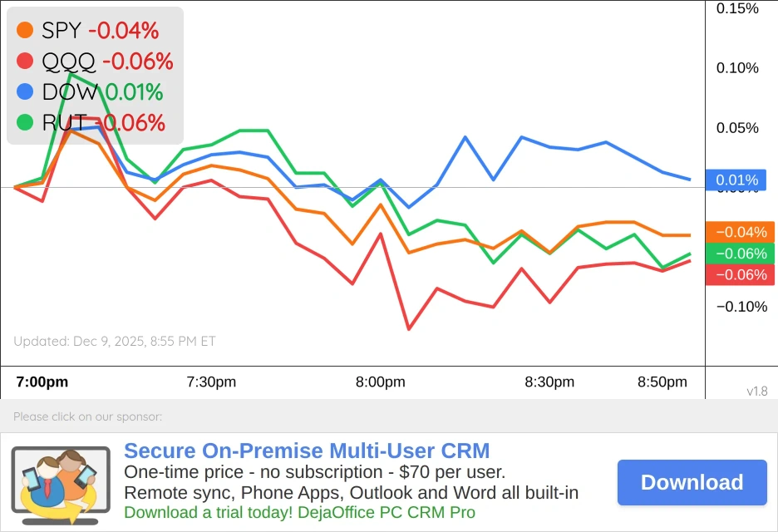The image size is (778, 532).
Task: Click the 8:00pm time axis label
Action: pyautogui.click(x=381, y=382)
